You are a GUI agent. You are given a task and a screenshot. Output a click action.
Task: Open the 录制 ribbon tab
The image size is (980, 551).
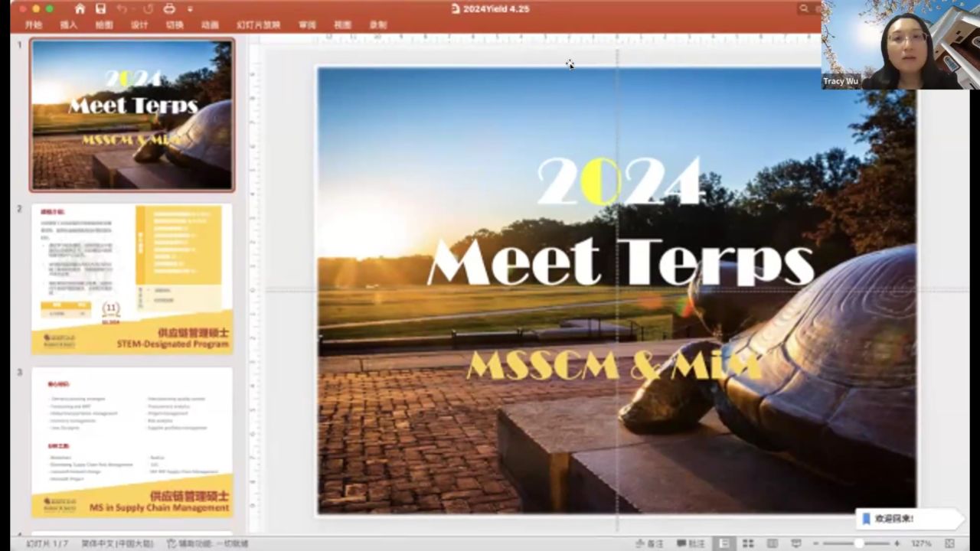point(377,25)
